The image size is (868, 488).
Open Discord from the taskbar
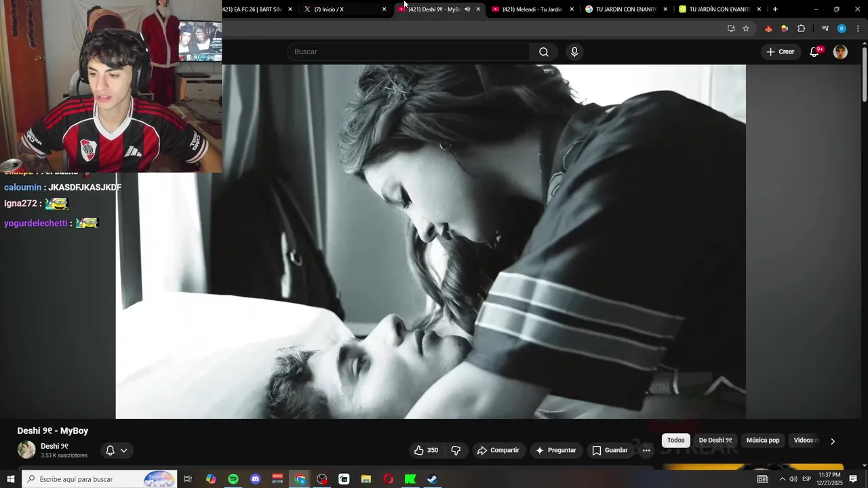coord(256,479)
